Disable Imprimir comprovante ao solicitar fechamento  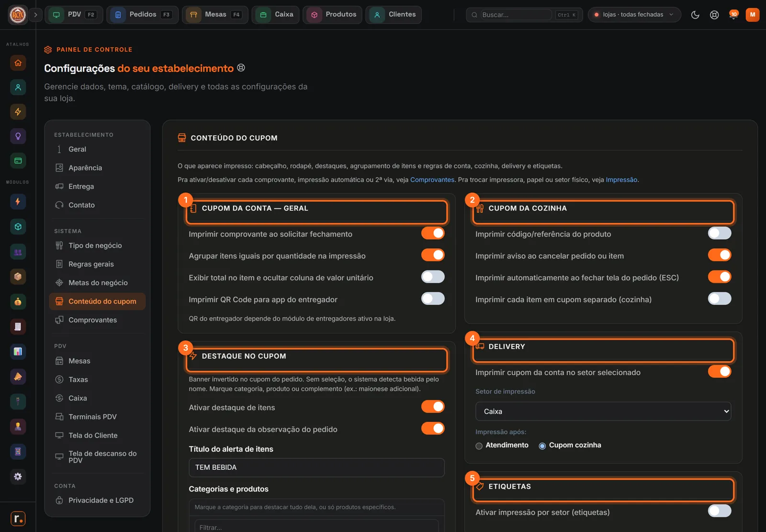point(433,233)
